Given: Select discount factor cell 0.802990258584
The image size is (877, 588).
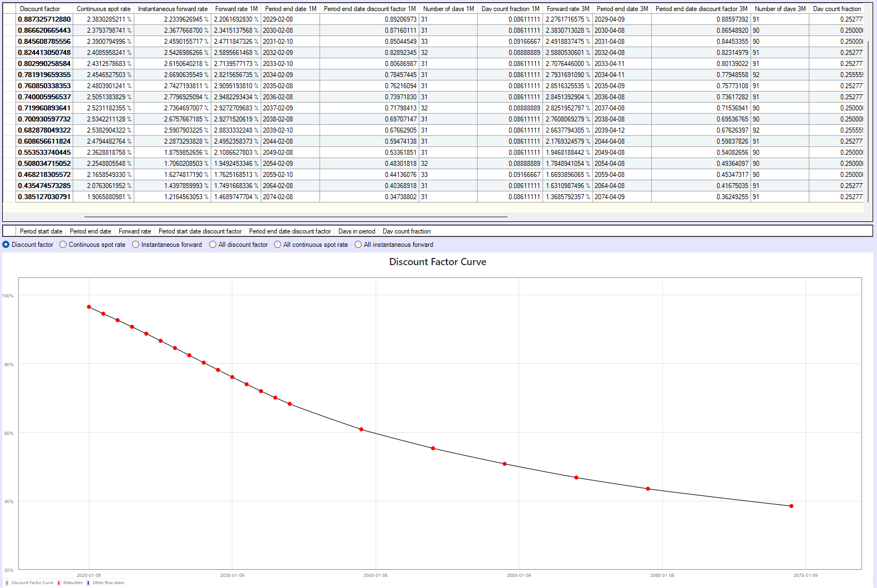Looking at the screenshot, I should (44, 64).
